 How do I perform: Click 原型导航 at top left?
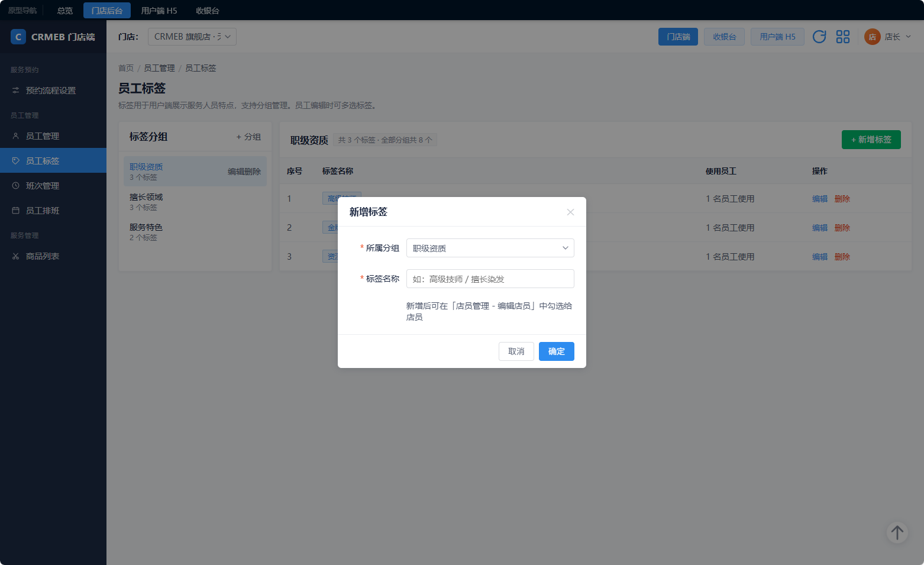22,11
